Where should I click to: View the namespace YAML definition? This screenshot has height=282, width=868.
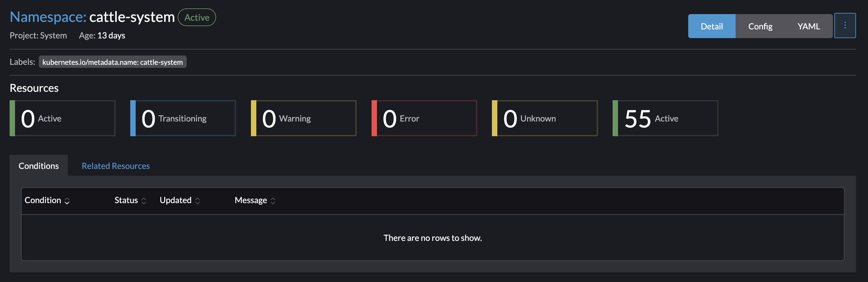[x=808, y=26]
